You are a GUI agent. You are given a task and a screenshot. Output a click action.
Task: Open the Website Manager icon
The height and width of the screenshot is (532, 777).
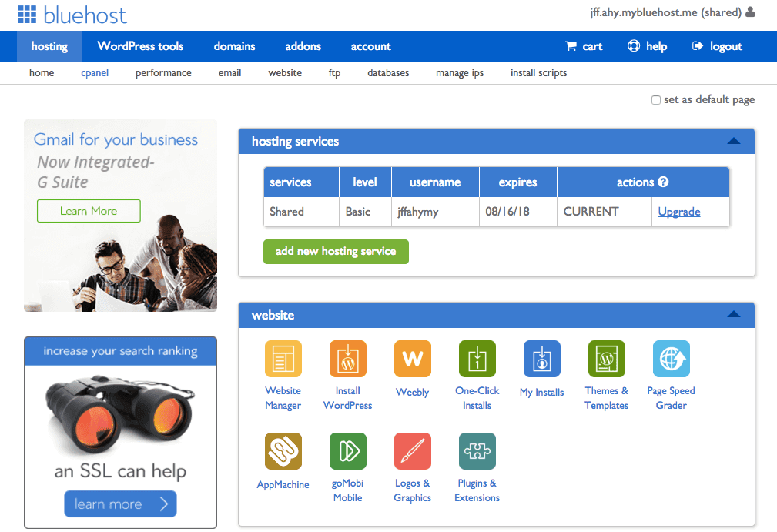283,359
